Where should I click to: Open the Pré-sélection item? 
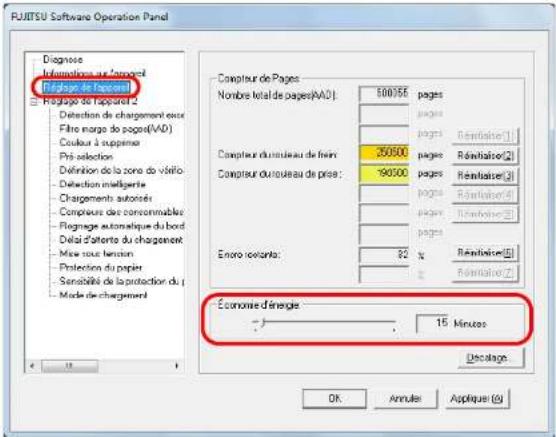coord(86,156)
